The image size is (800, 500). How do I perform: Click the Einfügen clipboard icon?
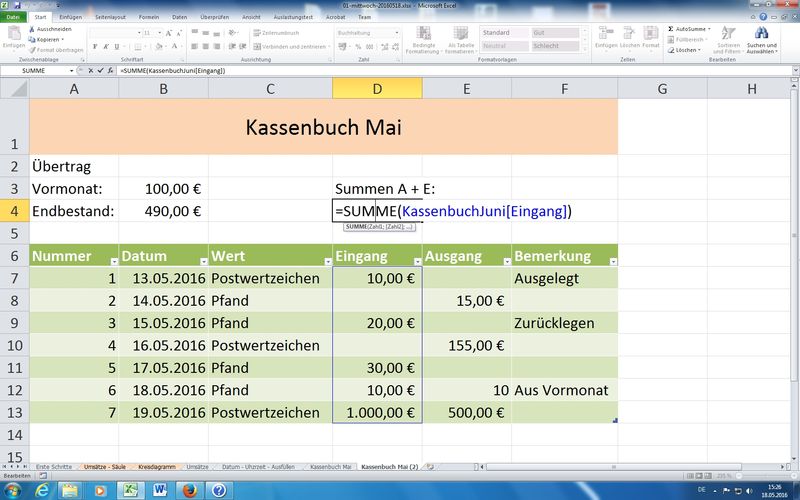(x=14, y=34)
